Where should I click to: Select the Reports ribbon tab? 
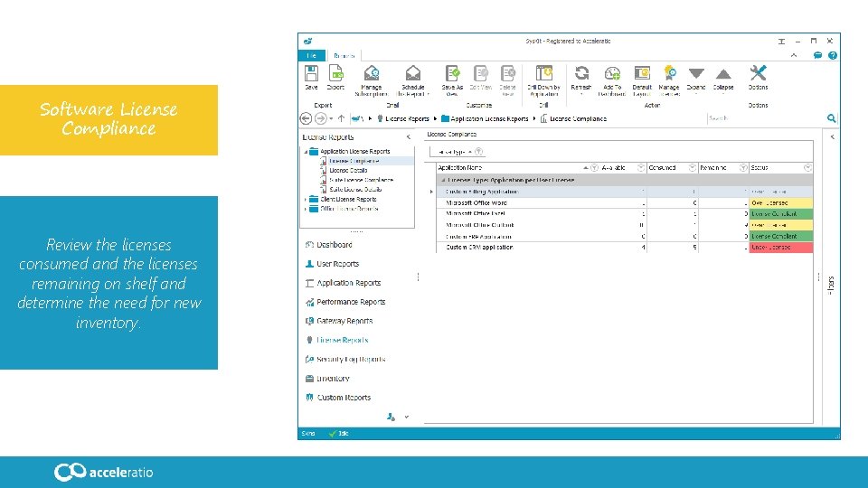point(344,56)
